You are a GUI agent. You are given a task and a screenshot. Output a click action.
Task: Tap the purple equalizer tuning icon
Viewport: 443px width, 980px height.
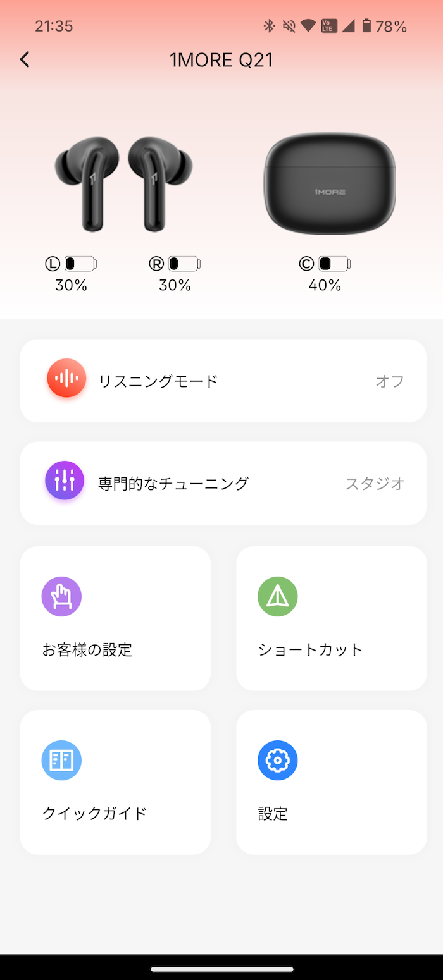tap(65, 481)
